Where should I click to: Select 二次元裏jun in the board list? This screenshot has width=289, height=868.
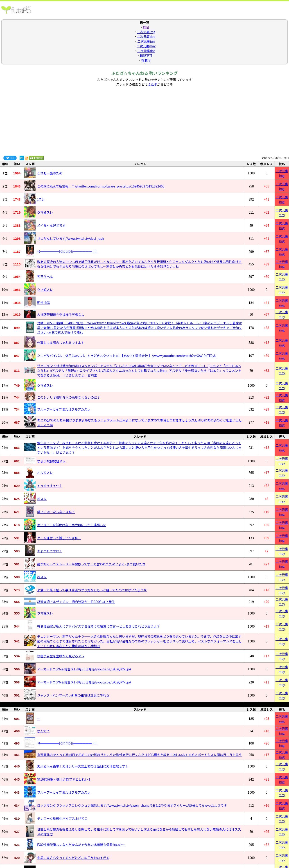click(146, 41)
